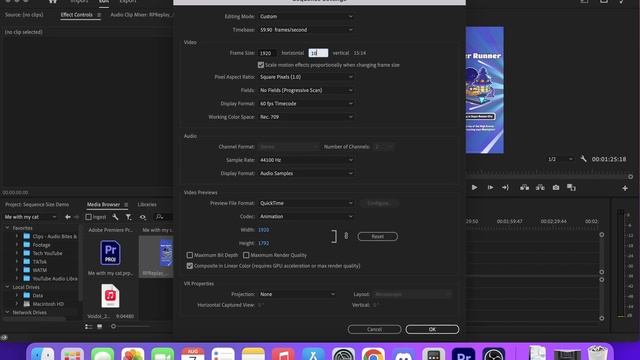This screenshot has height=360, width=640.
Task: Open Media Browser wrench settings icon
Action: 116,217
